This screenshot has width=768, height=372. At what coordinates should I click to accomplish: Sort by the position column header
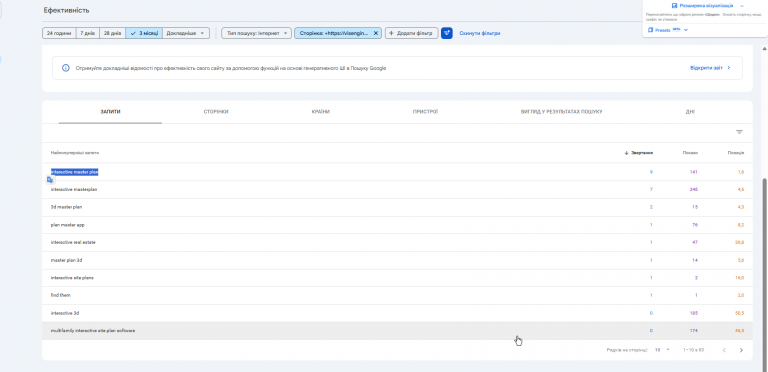tap(736, 153)
